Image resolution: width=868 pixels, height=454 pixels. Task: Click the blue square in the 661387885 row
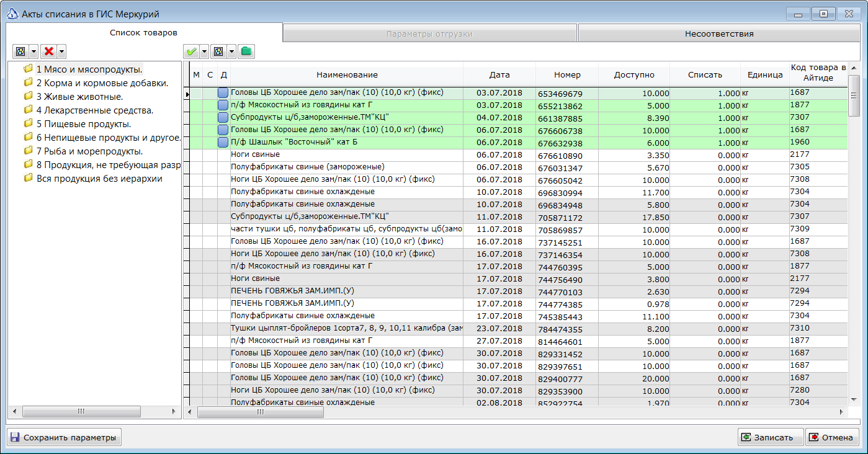[223, 118]
